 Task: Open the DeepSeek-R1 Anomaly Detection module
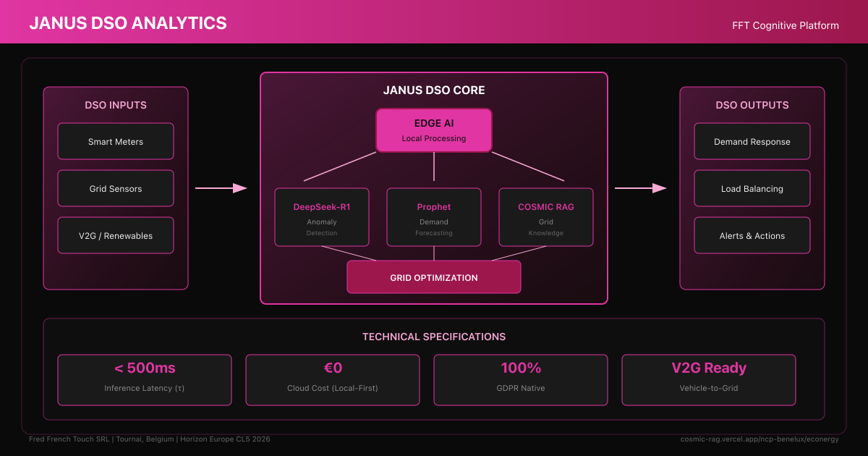(x=322, y=217)
